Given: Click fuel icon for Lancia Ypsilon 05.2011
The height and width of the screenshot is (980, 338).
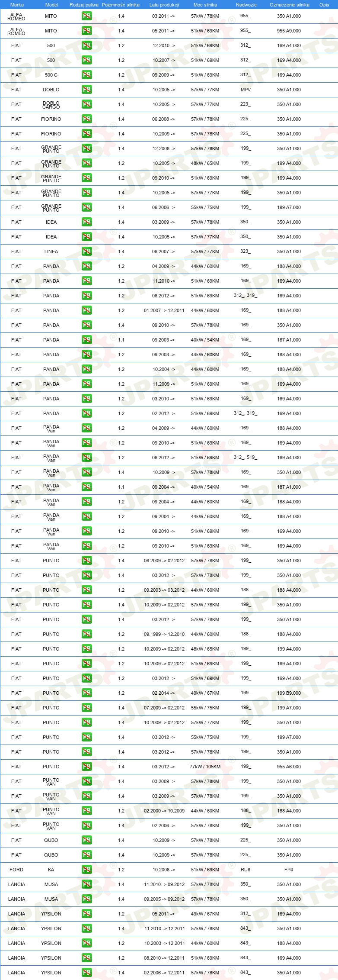Looking at the screenshot, I should pyautogui.click(x=86, y=914).
